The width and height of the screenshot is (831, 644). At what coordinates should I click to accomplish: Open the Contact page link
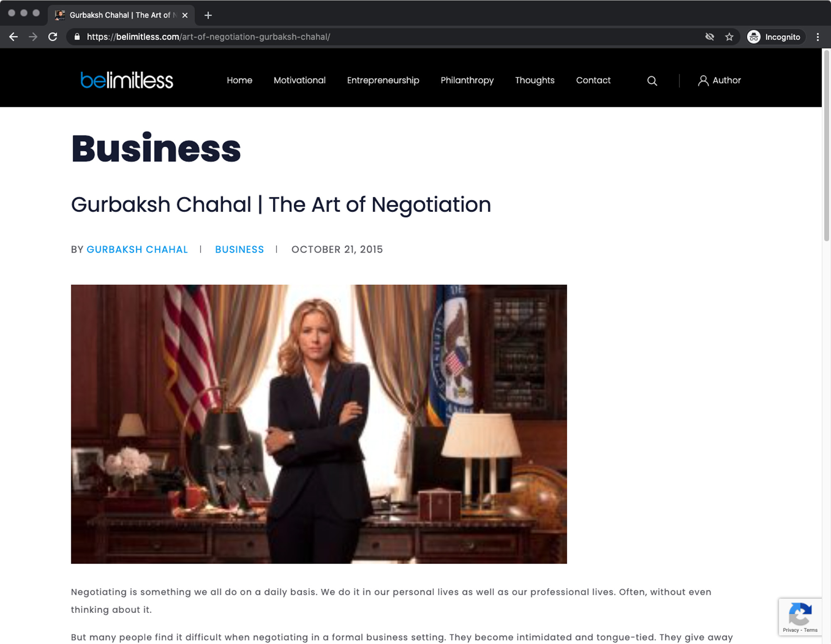pyautogui.click(x=593, y=80)
